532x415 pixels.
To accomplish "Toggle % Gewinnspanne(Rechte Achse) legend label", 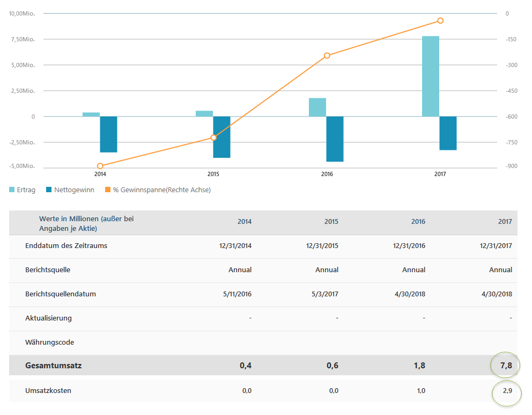I will click(161, 190).
